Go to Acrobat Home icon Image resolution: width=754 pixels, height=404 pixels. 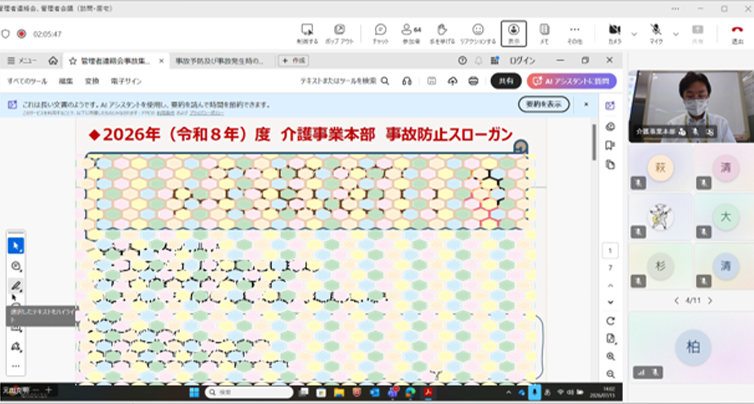53,61
